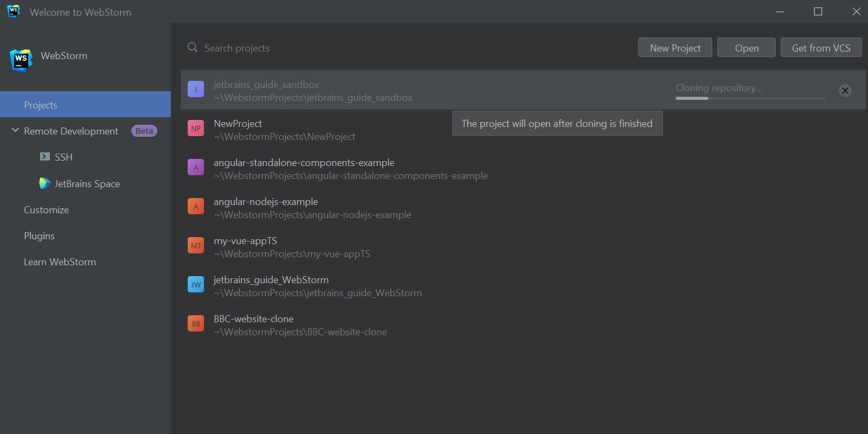Open SSH remote development
The image size is (868, 434).
click(x=63, y=157)
